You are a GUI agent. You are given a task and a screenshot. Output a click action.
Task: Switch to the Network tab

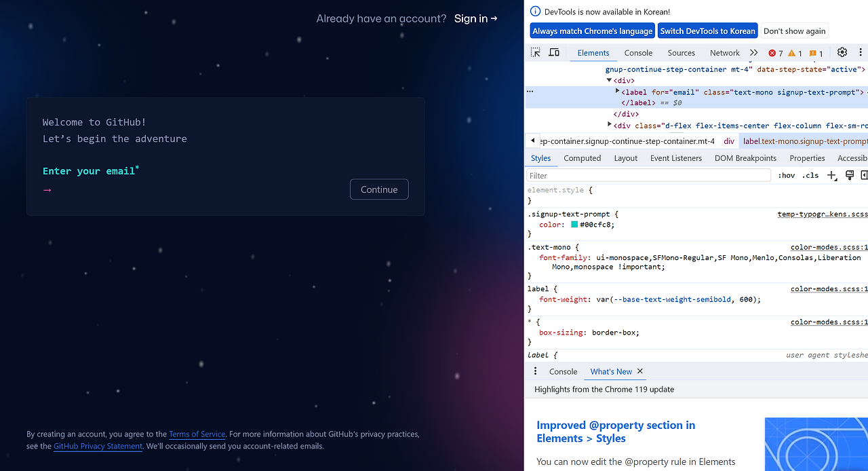(x=725, y=53)
